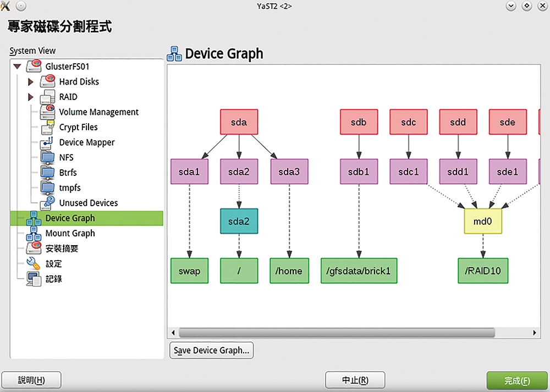Click the / root mount node

[239, 270]
